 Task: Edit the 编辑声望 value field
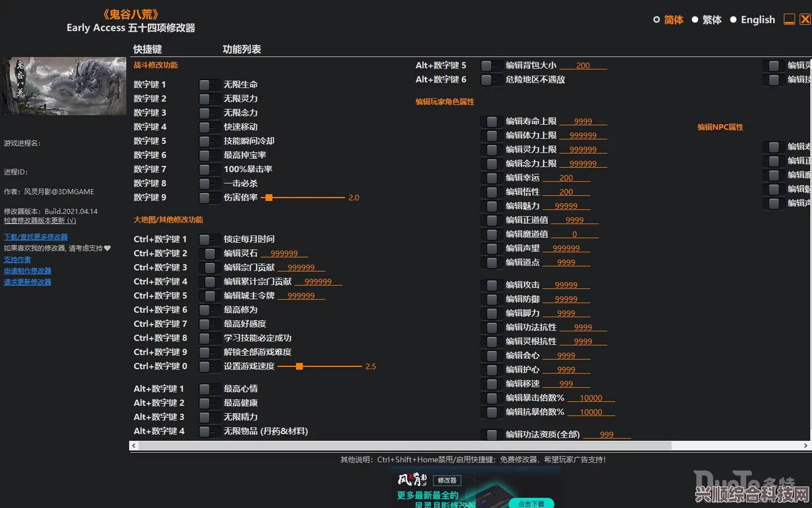[x=566, y=248]
